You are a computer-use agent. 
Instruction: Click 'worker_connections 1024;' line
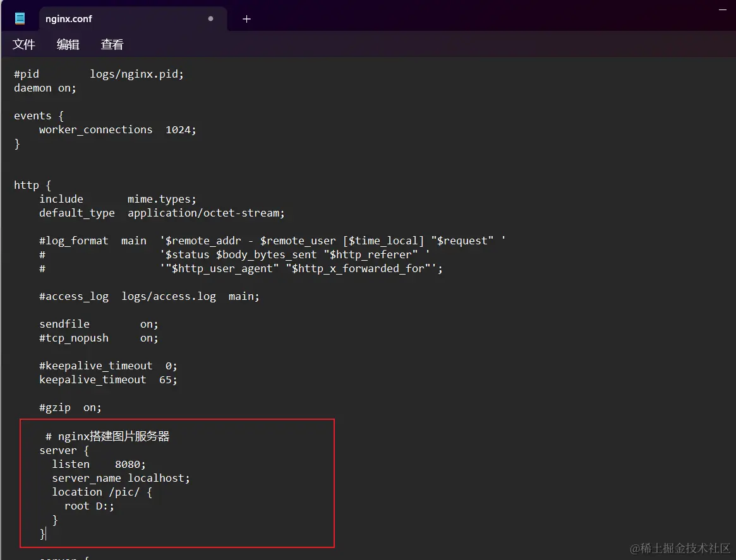[118, 130]
